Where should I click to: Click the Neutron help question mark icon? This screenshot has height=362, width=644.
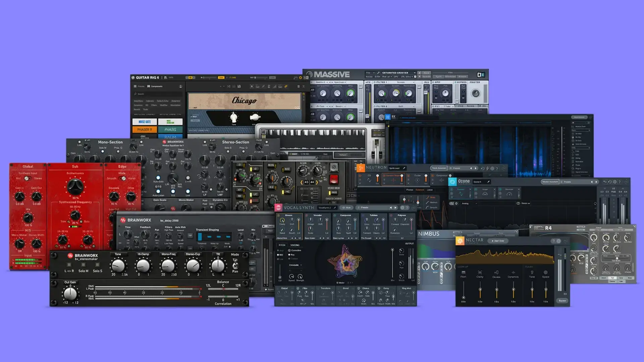(497, 168)
